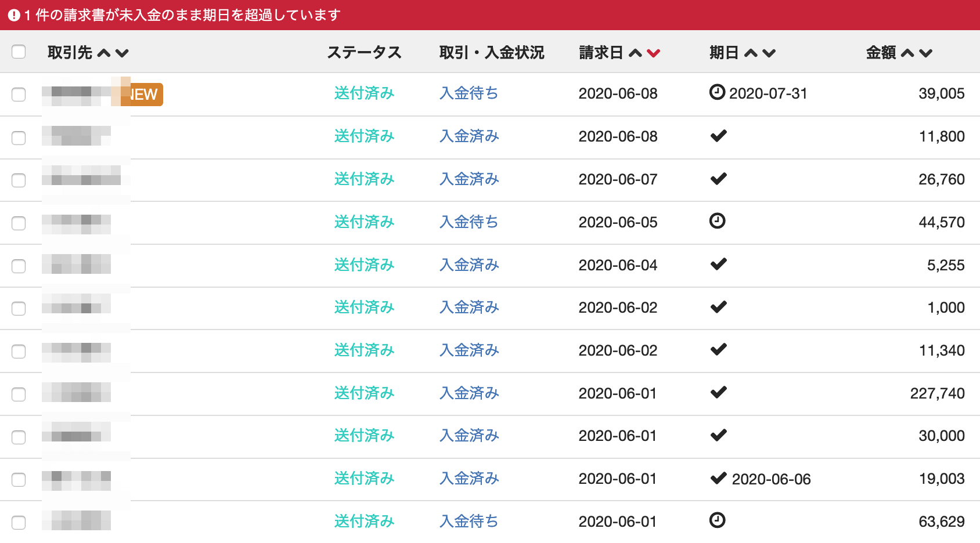Sort 期日 column descending with down arrow

pyautogui.click(x=769, y=53)
